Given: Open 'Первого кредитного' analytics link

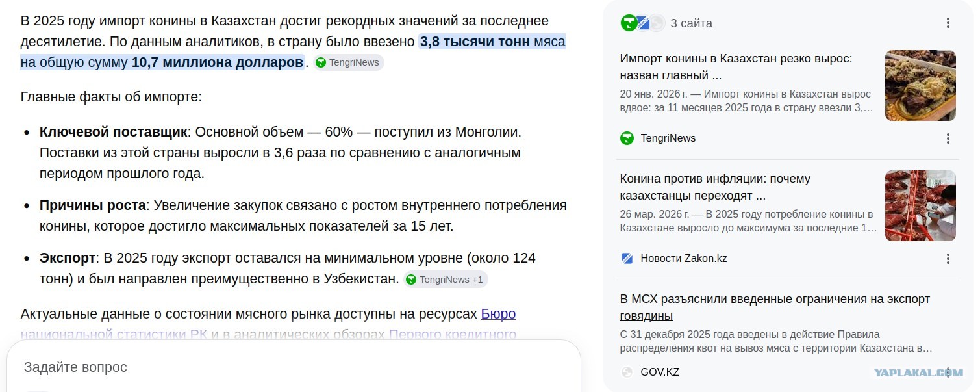Looking at the screenshot, I should [453, 335].
